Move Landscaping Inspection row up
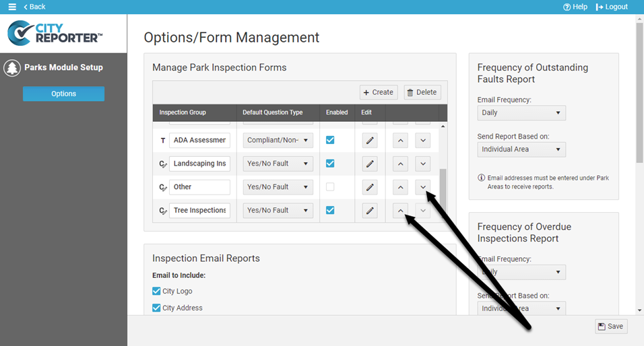 click(x=400, y=164)
